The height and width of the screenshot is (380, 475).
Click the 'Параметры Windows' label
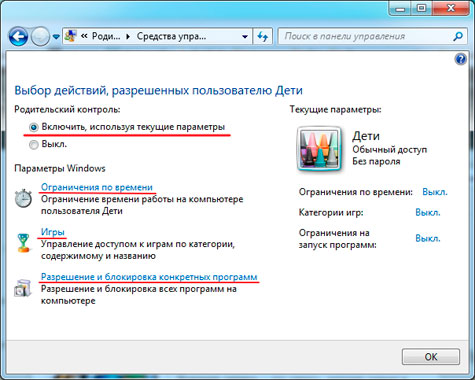point(60,168)
